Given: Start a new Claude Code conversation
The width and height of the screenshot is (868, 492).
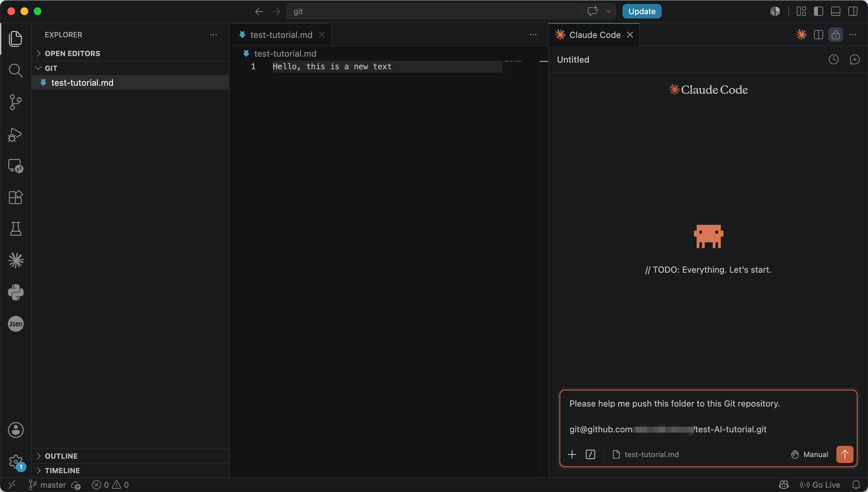Looking at the screenshot, I should pos(854,60).
